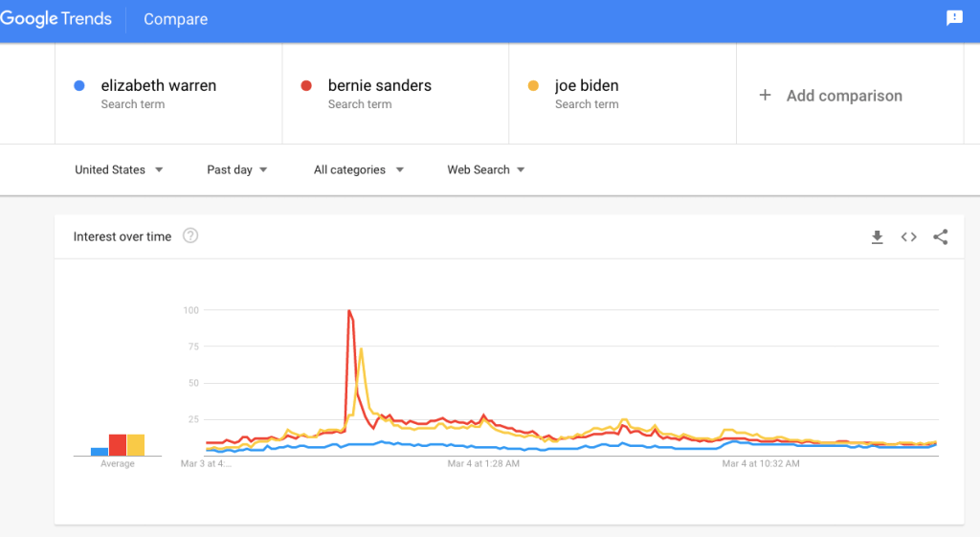Viewport: 980px width, 537px height.
Task: Click the yellow dot for joe biden
Action: pyautogui.click(x=533, y=86)
